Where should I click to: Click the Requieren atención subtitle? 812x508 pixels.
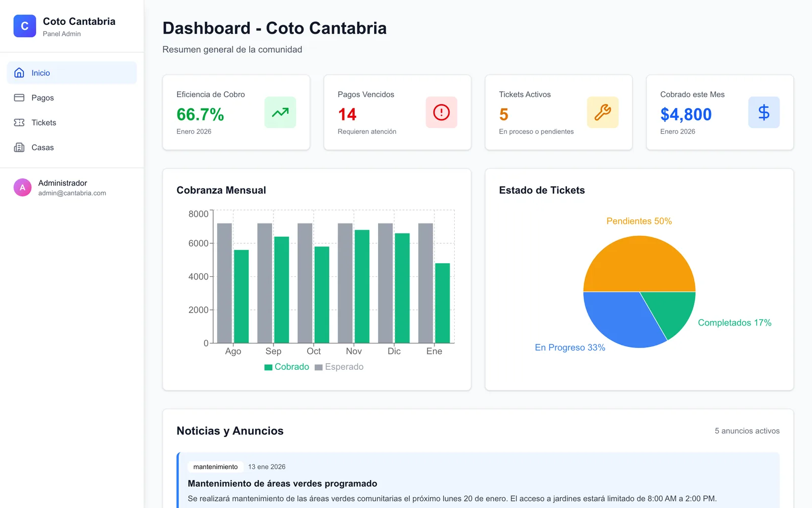367,132
